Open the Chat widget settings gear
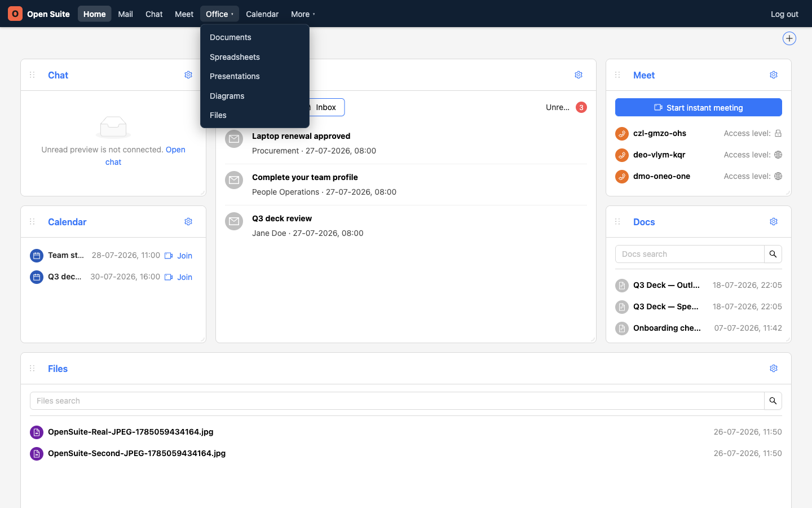Image resolution: width=812 pixels, height=508 pixels. pyautogui.click(x=188, y=75)
